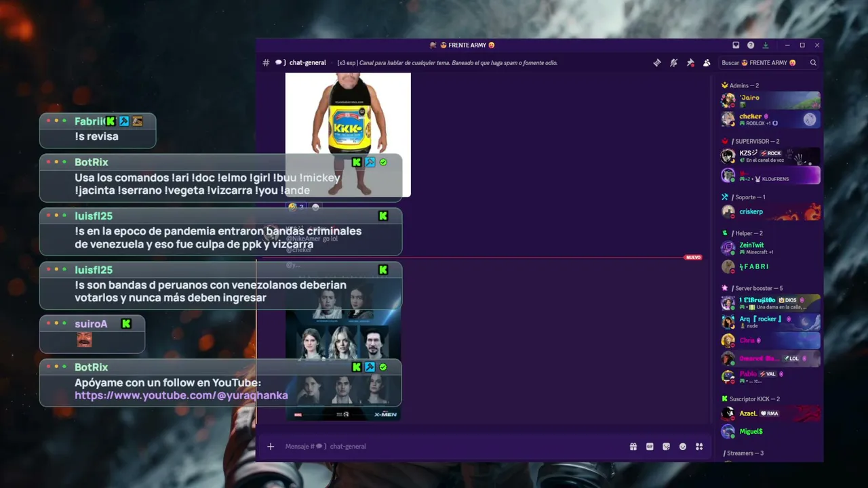The image size is (868, 488).
Task: Click suiroA username in chat overlay
Action: (x=91, y=324)
